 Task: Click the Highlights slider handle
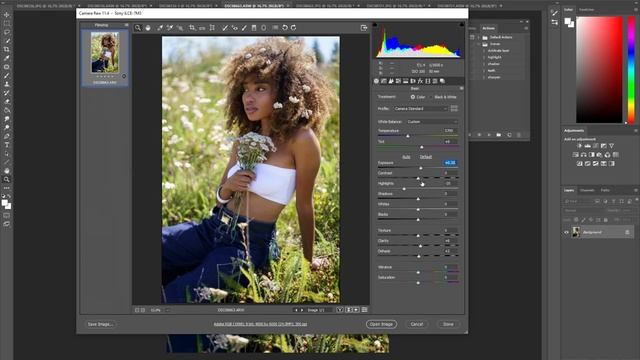[404, 189]
